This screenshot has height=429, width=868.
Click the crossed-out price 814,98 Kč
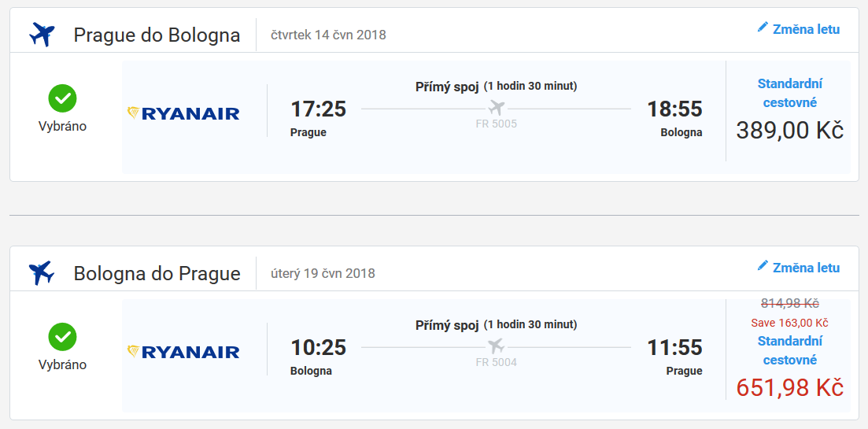790,303
